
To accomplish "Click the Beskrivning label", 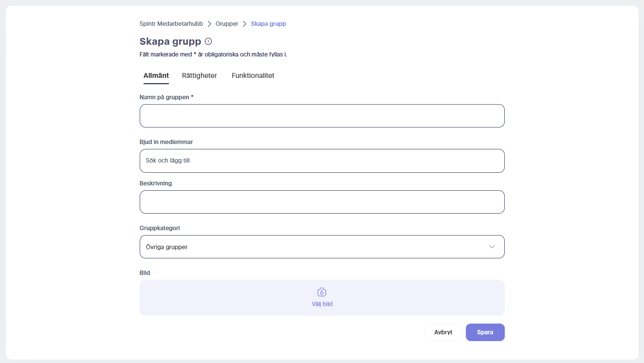I will [156, 183].
